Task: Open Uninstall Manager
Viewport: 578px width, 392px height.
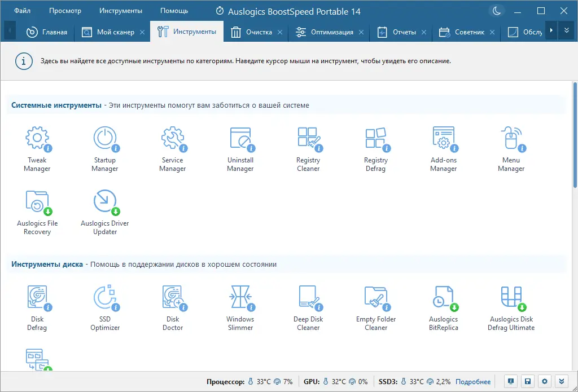Action: coord(240,148)
